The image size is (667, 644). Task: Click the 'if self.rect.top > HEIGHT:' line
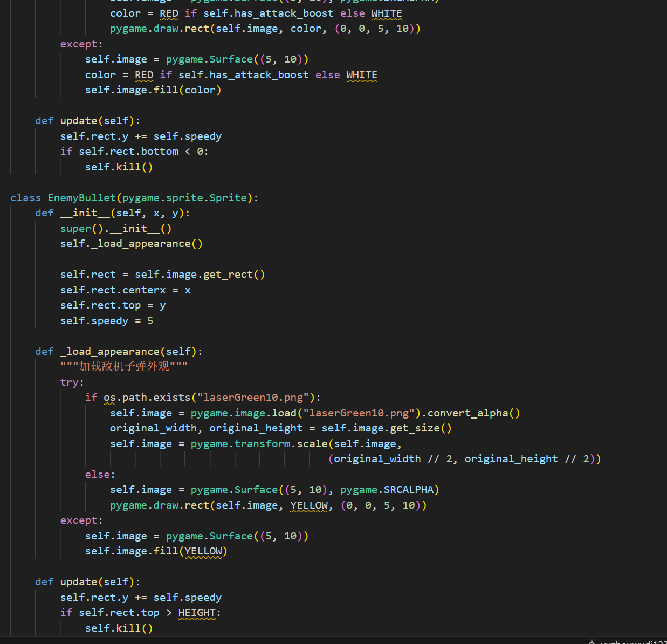(x=141, y=613)
